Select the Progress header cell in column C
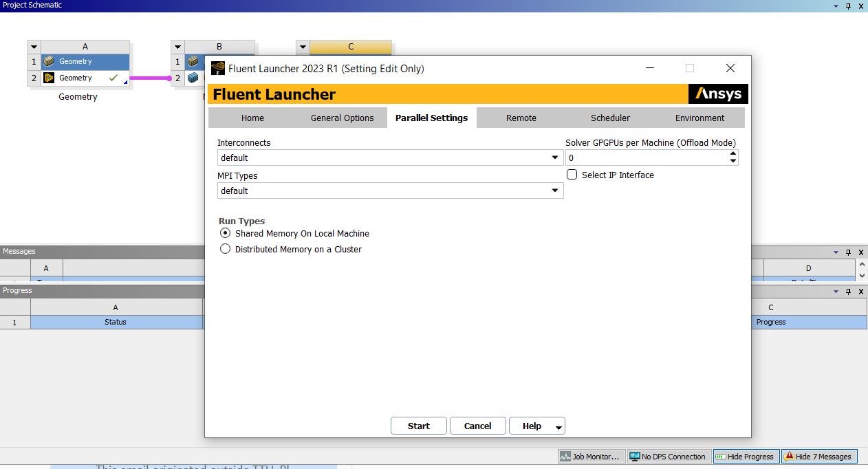Screen dimensions: 868x469 771,322
